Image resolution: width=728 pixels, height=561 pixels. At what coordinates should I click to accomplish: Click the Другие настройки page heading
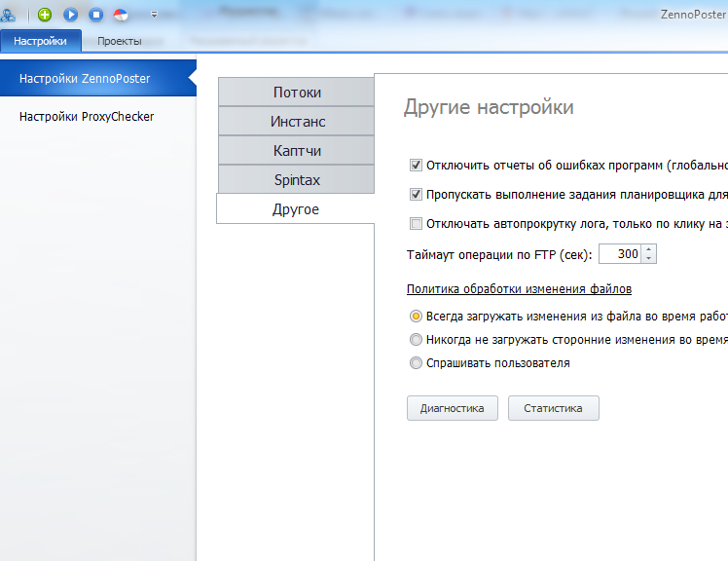(x=489, y=107)
